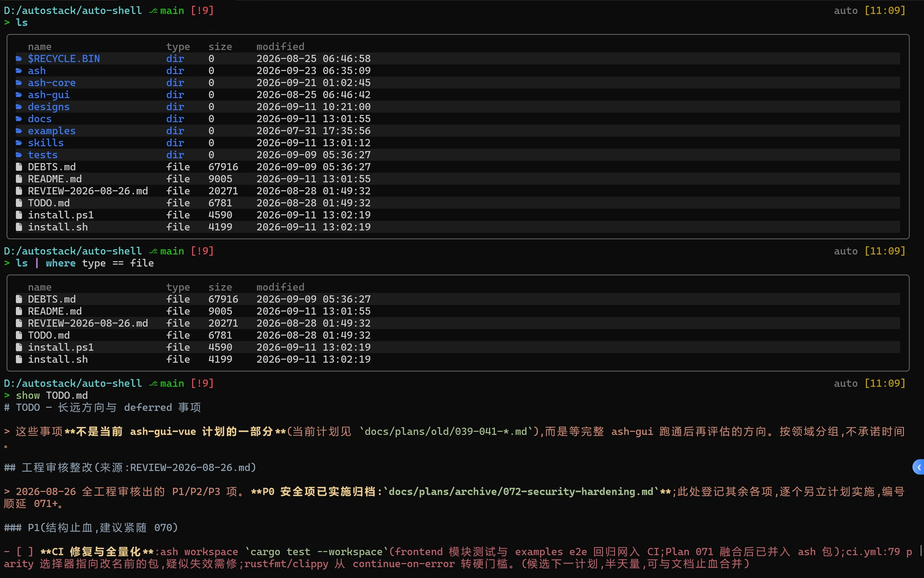This screenshot has width=924, height=578.
Task: Click the tests folder icon
Action: [19, 155]
